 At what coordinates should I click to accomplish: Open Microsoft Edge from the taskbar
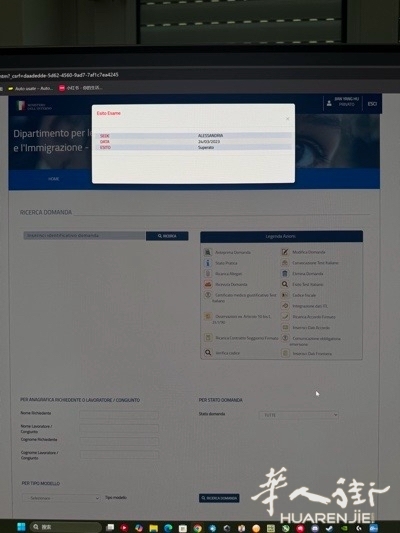[168, 528]
